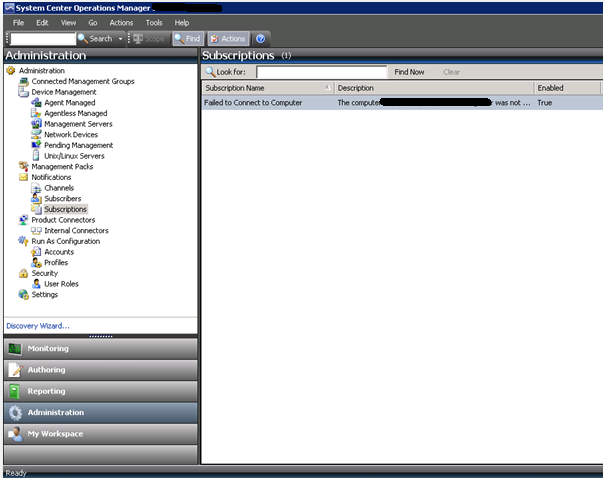The image size is (603, 478).
Task: Click the Notifications envelope icon
Action: click(x=23, y=177)
